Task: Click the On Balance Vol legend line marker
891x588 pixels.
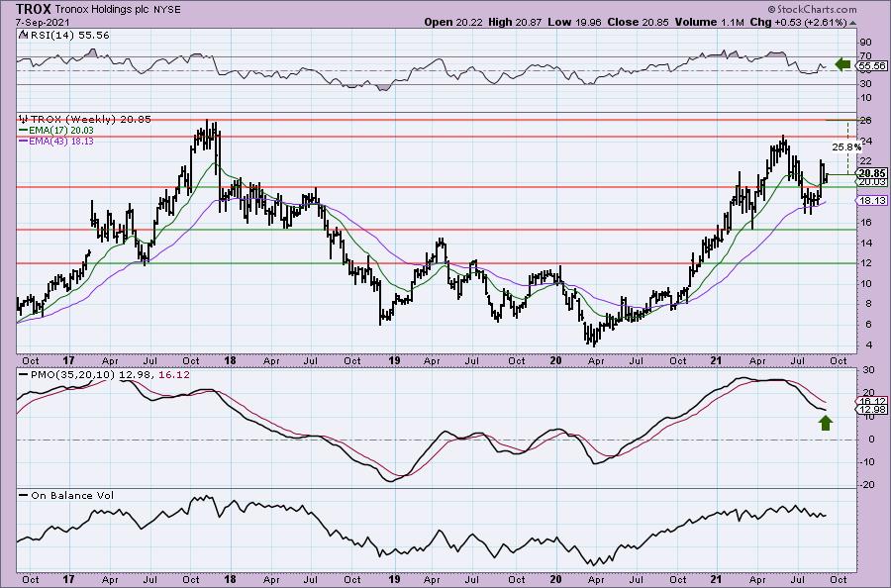Action: pos(24,495)
